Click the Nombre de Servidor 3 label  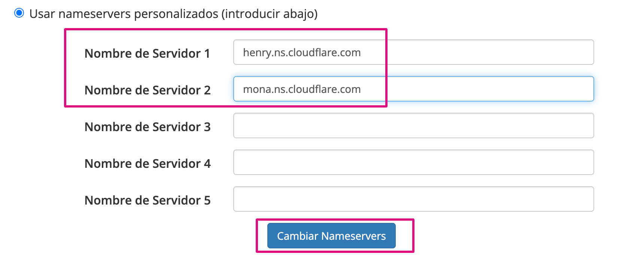(x=148, y=127)
